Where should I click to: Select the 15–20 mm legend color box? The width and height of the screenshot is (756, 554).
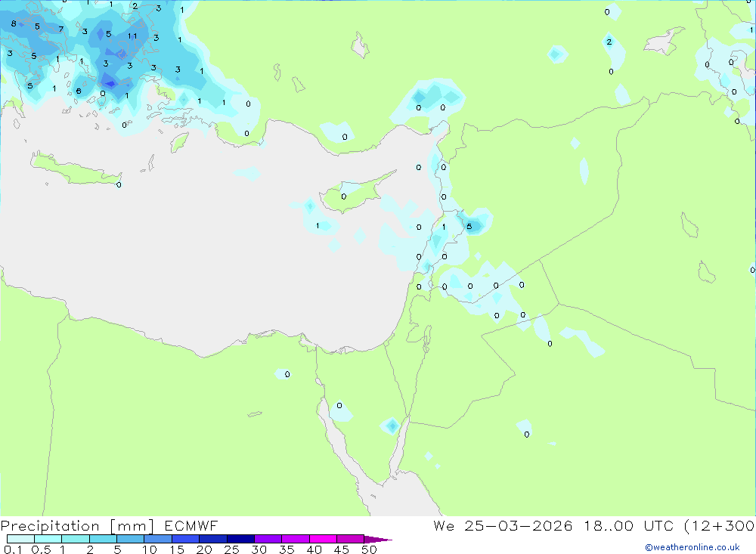[x=185, y=539]
